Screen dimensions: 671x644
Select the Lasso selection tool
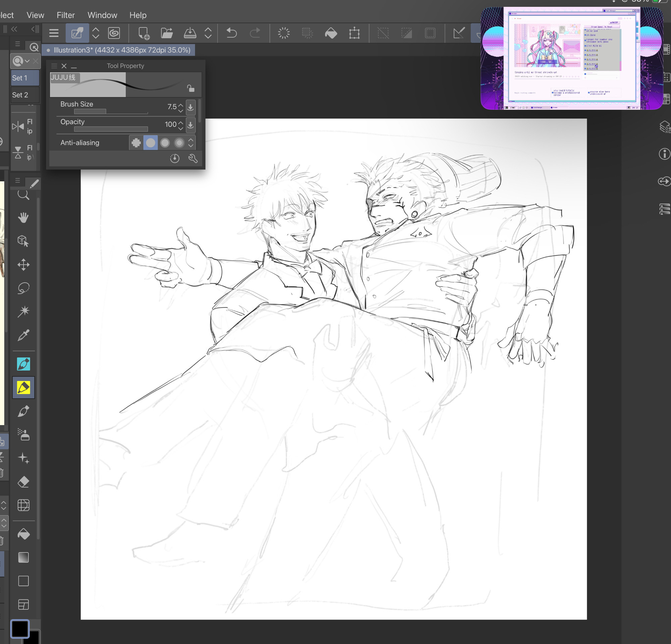click(x=23, y=288)
